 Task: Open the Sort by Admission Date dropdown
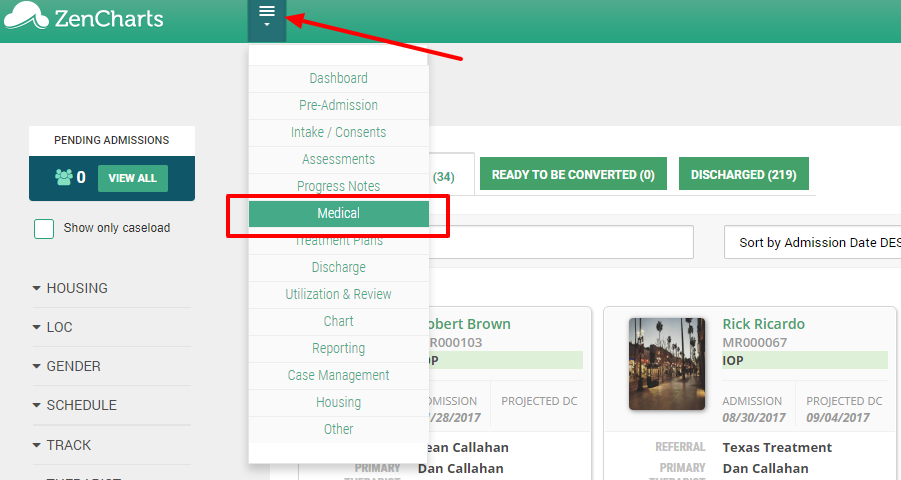point(813,243)
